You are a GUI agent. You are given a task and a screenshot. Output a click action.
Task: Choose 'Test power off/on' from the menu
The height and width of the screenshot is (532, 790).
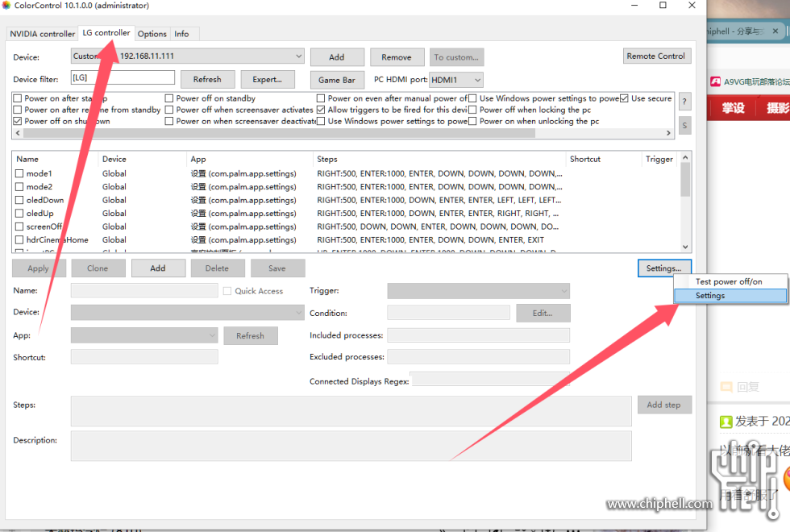point(730,281)
